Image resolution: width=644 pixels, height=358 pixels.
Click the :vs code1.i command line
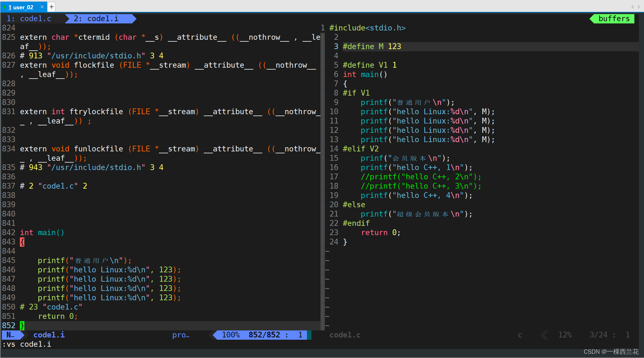click(x=27, y=344)
